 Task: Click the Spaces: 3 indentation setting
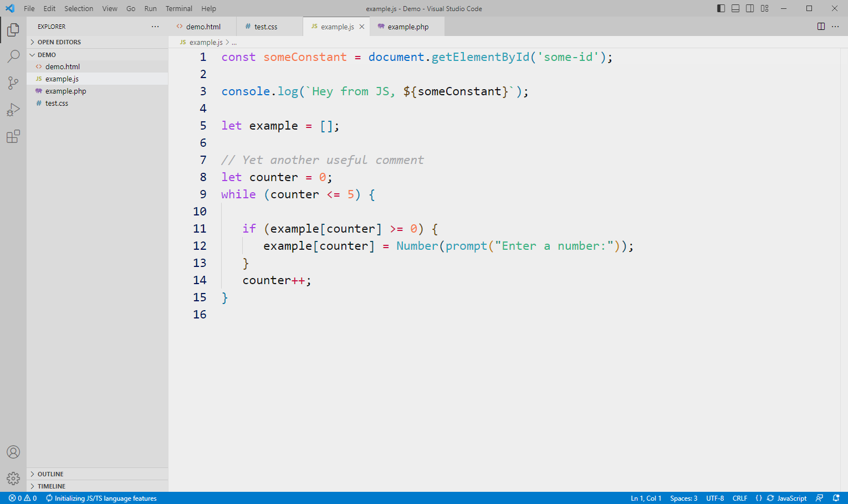(683, 498)
